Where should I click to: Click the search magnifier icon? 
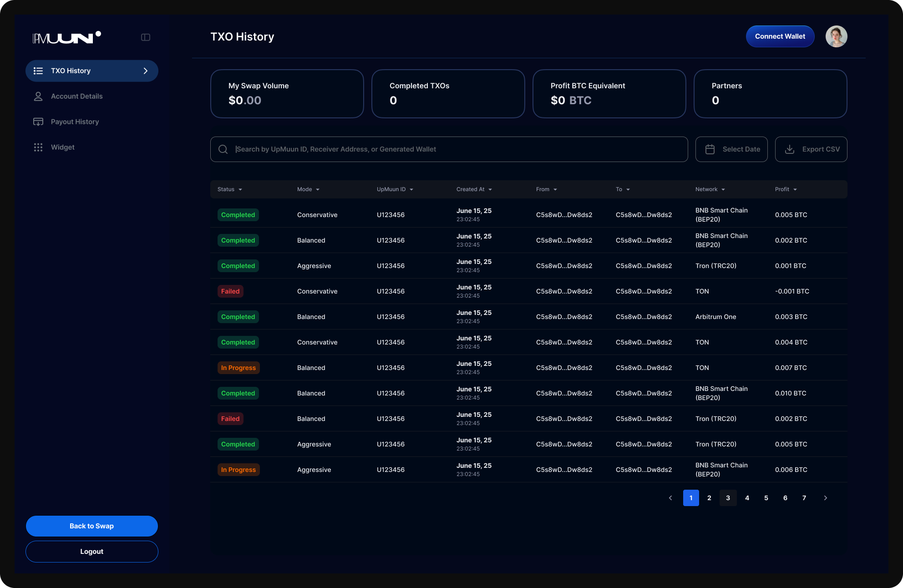[223, 149]
